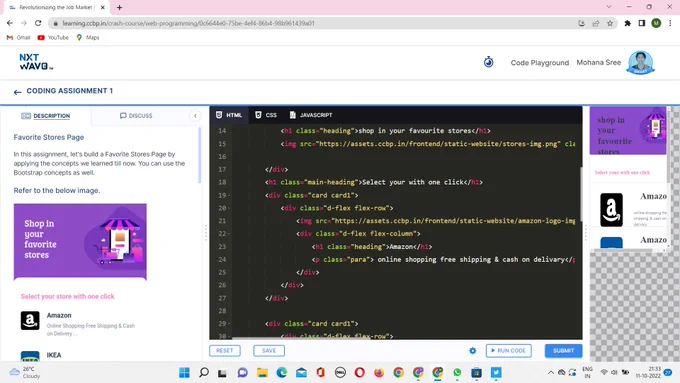Open taskbar Search
680x383 pixels.
tap(204, 373)
